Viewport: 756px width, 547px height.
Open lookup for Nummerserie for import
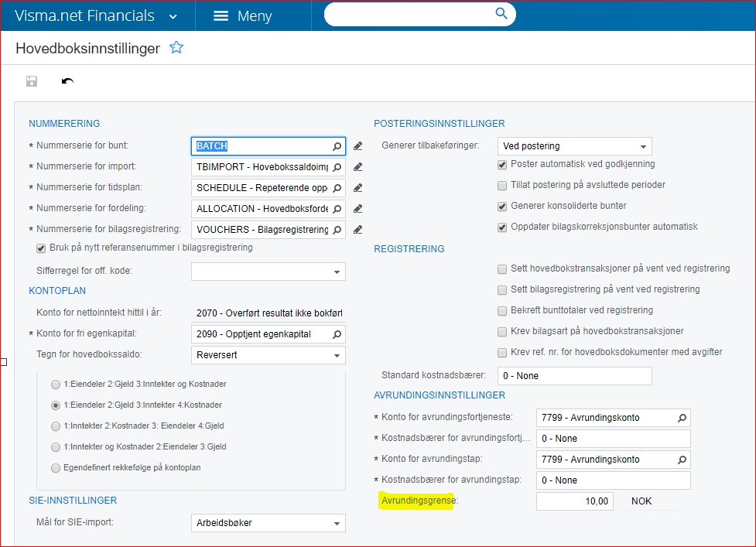pyautogui.click(x=337, y=167)
